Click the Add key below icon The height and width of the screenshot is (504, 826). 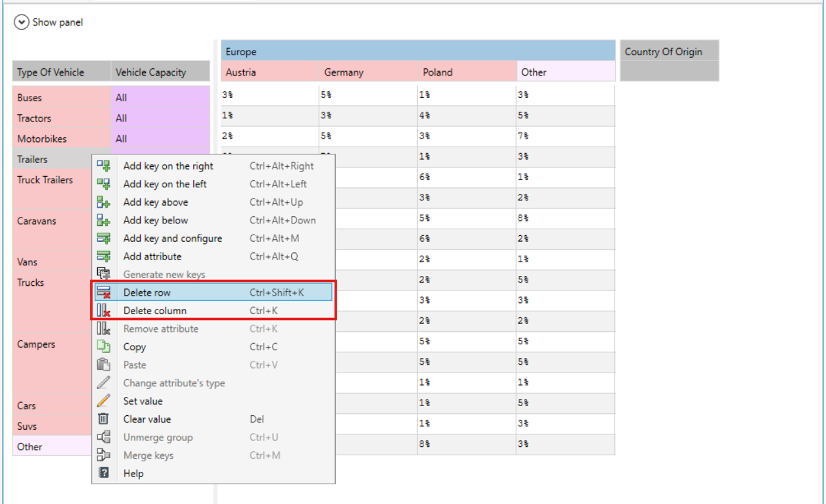tap(103, 220)
